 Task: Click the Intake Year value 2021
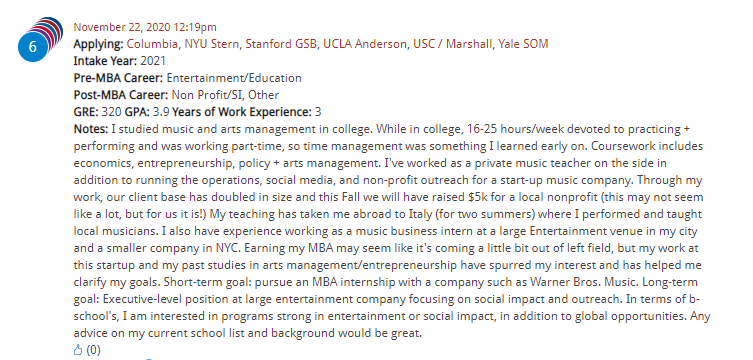(153, 61)
